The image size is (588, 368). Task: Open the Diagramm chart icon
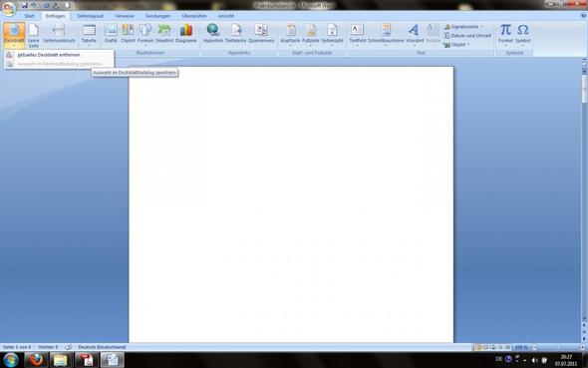186,34
